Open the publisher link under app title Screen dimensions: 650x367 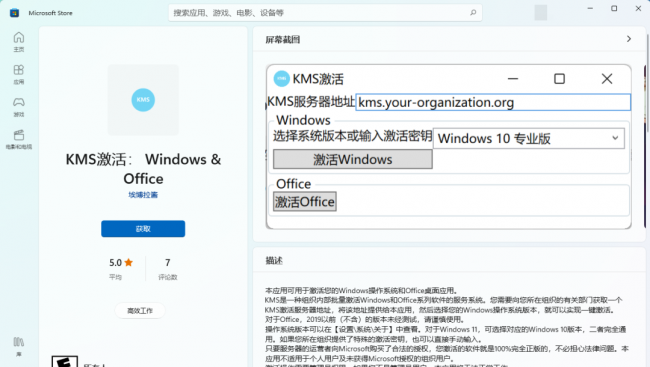click(143, 195)
